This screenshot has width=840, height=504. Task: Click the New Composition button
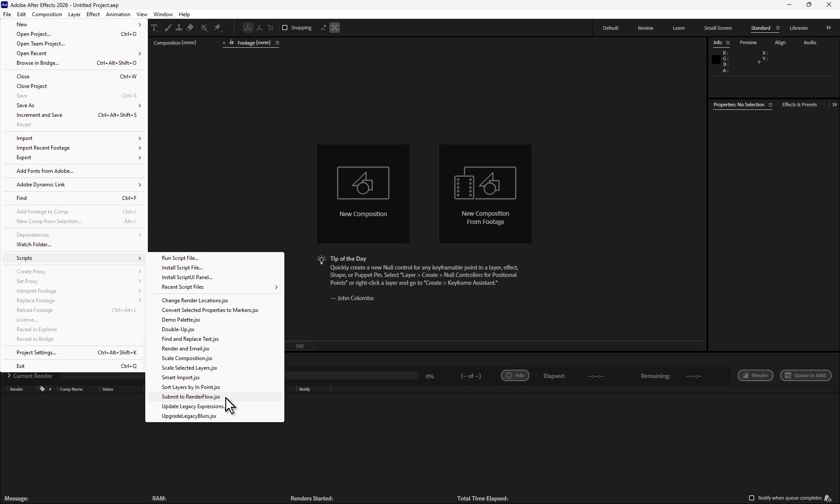(x=363, y=194)
